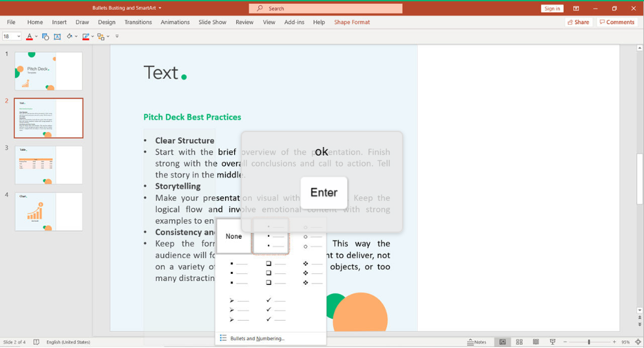Open the shape fill dropdown arrow
Viewport: 644px width, 348px height.
[76, 36]
